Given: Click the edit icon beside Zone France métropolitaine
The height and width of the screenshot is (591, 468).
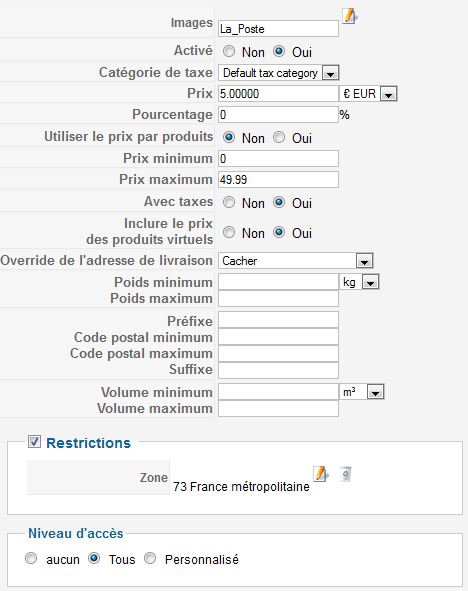Looking at the screenshot, I should 321,474.
